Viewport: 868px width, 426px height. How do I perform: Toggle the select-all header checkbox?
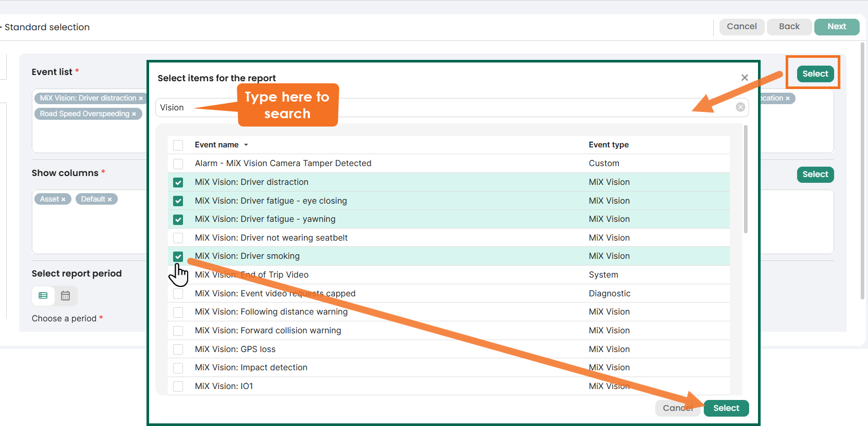click(x=178, y=145)
